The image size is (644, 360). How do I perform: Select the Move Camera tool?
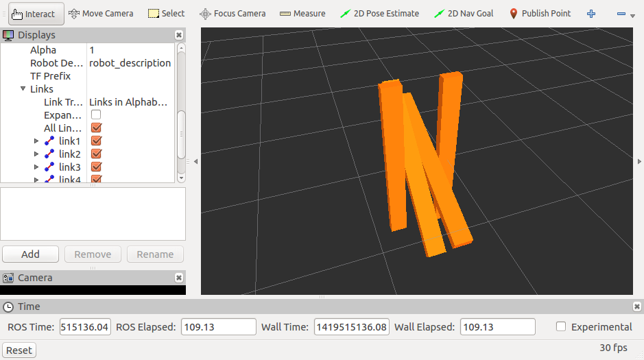(101, 14)
